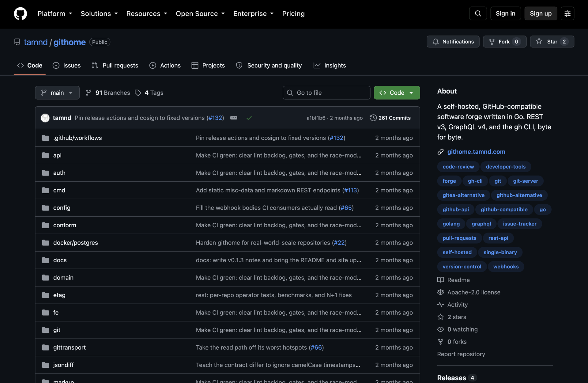The image size is (588, 383).
Task: Expand the Resources dropdown menu
Action: pyautogui.click(x=147, y=14)
